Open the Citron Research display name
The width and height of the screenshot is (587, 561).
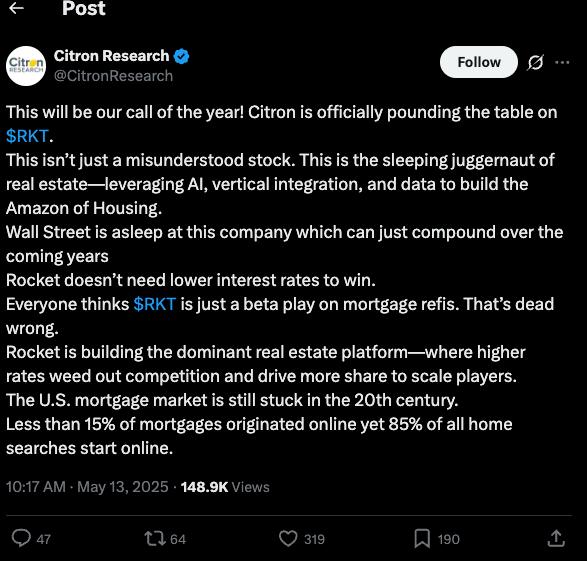point(111,56)
